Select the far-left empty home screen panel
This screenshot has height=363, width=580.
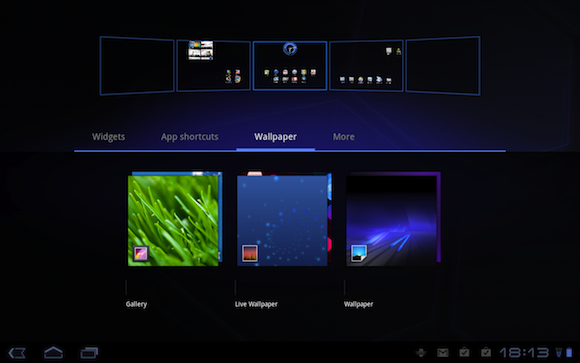(x=137, y=65)
